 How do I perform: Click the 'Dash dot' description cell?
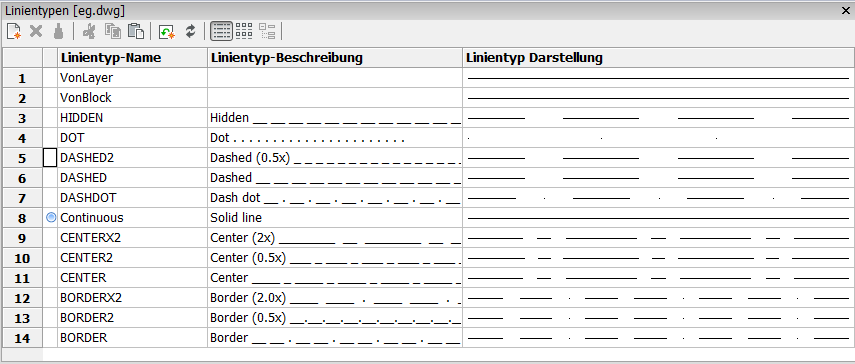click(335, 198)
